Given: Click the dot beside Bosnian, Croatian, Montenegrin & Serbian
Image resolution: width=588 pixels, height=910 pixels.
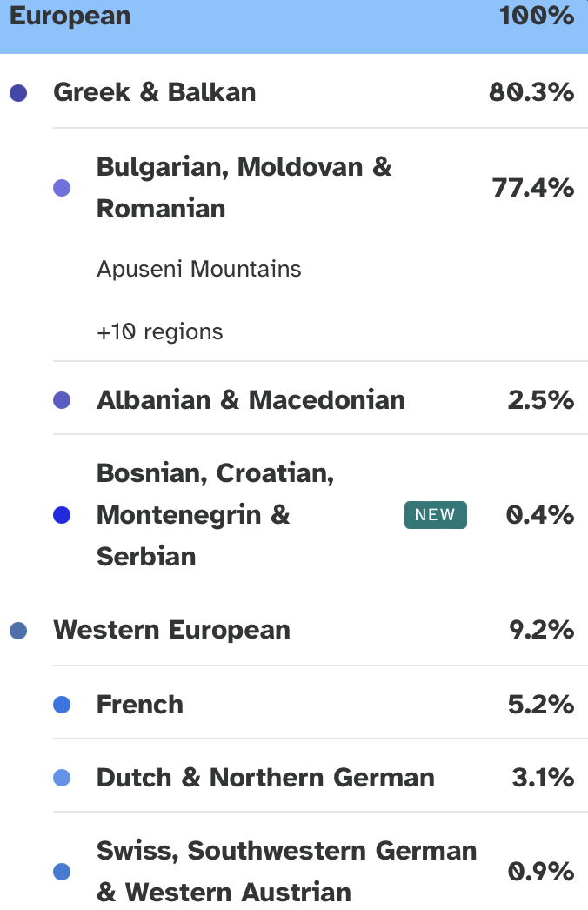Looking at the screenshot, I should pyautogui.click(x=62, y=515).
